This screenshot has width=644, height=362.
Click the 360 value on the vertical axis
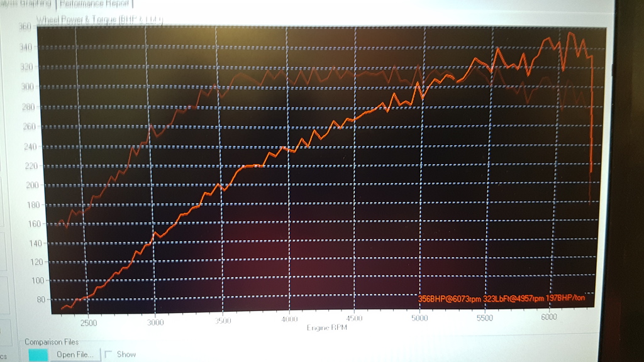(x=25, y=26)
